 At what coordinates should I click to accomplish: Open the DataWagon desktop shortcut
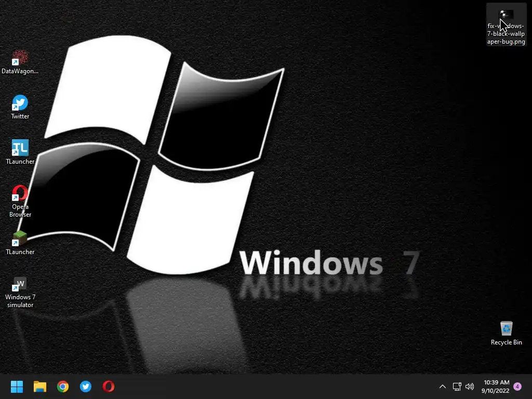coord(20,62)
